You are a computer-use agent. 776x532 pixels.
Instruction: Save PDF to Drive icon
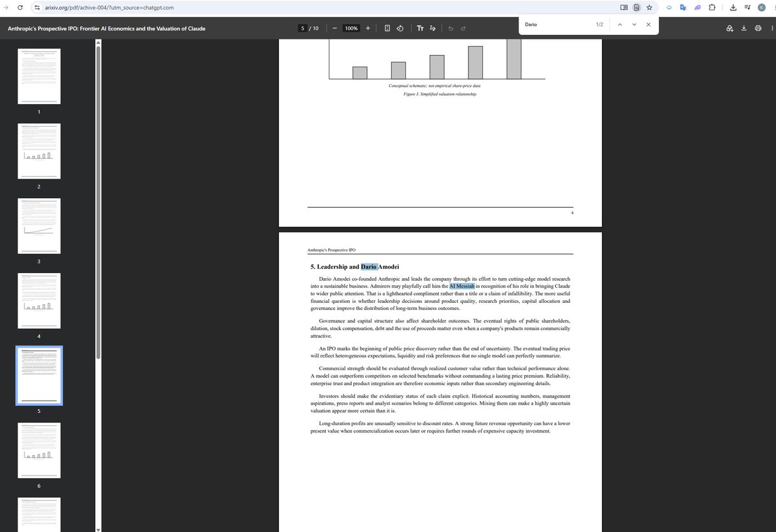[x=729, y=28]
